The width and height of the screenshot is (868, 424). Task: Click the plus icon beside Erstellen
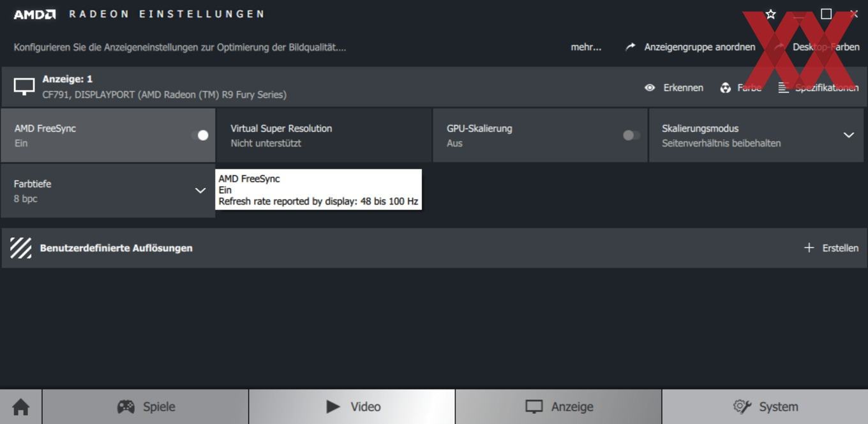[809, 247]
